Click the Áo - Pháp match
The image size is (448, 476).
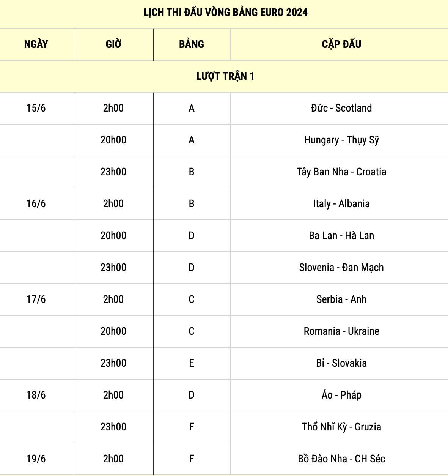(341, 395)
